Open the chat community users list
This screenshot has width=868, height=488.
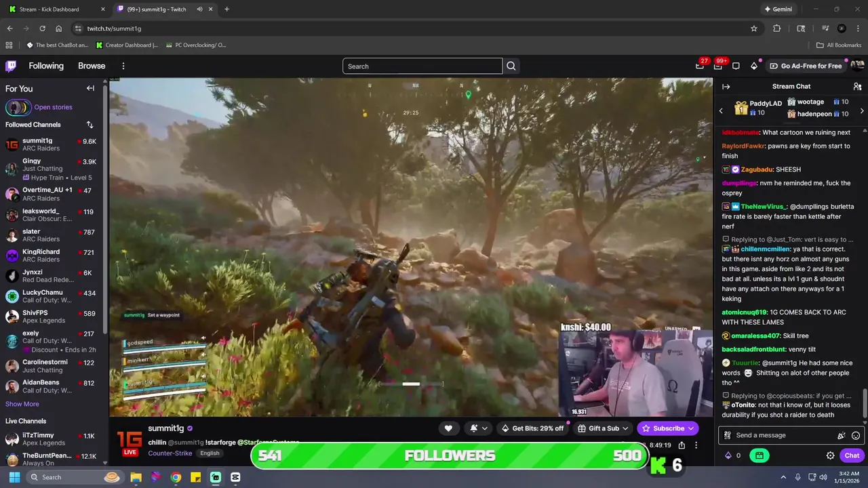tap(857, 86)
